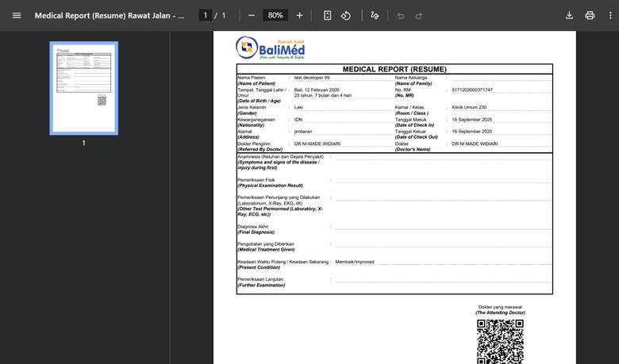
Task: Click the page number input field
Action: pos(206,15)
